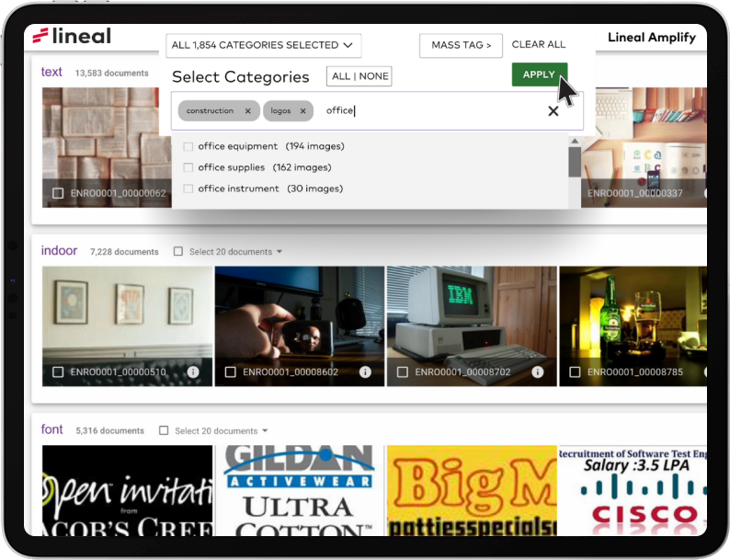Viewport: 730px width, 560px height.
Task: Open the Gildan Activewear thumbnail
Action: tap(300, 490)
